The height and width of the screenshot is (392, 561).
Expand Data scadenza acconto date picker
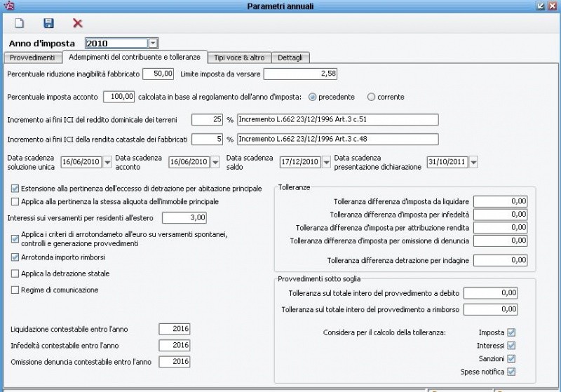point(215,162)
